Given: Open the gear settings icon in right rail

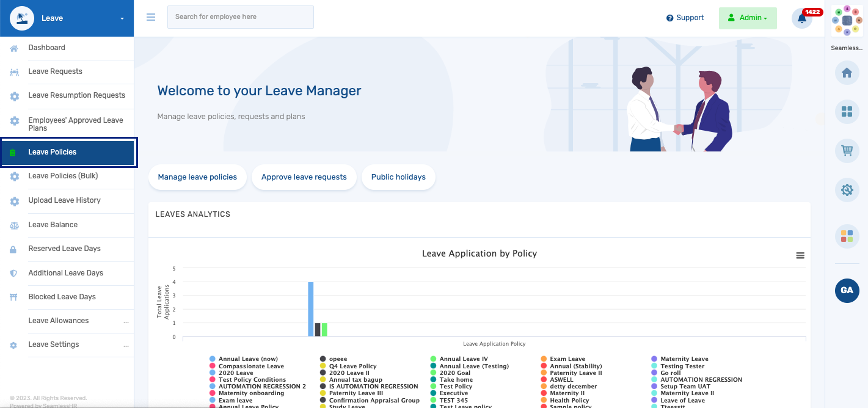Looking at the screenshot, I should pyautogui.click(x=847, y=190).
